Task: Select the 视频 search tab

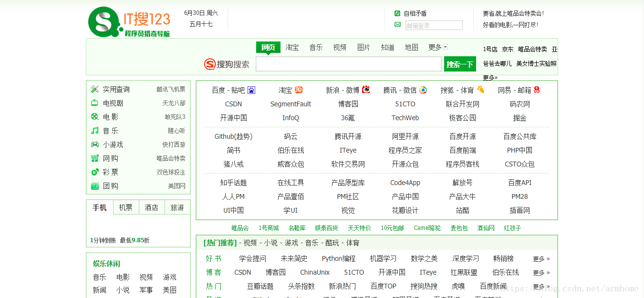Action: point(340,47)
